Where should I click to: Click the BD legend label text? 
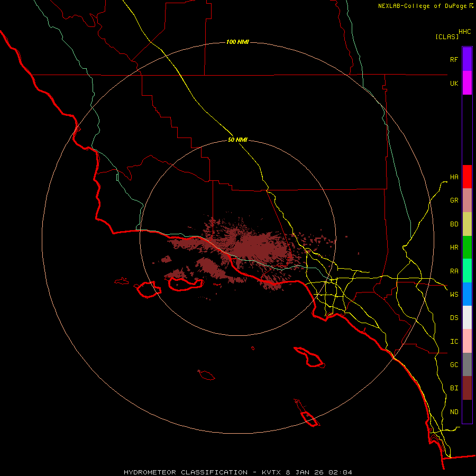[x=454, y=224]
